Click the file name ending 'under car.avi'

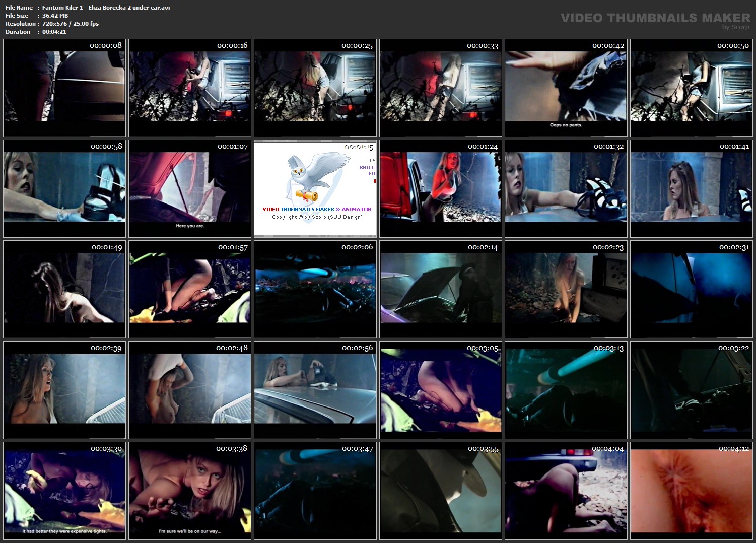(x=106, y=8)
